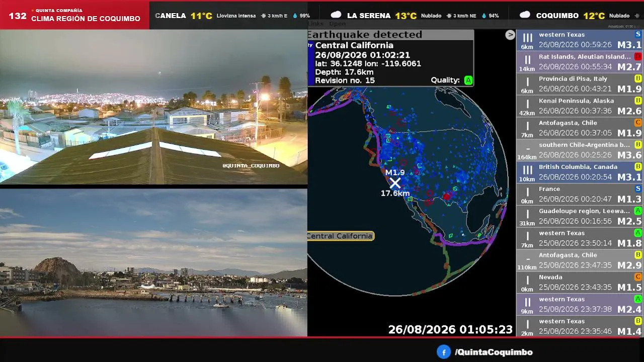Click the yellow Central California map label
The image size is (644, 362).
click(340, 236)
